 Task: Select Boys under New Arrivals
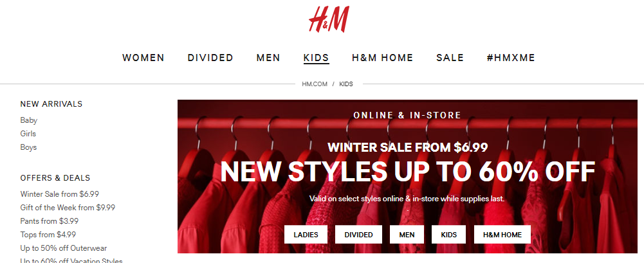[x=28, y=147]
